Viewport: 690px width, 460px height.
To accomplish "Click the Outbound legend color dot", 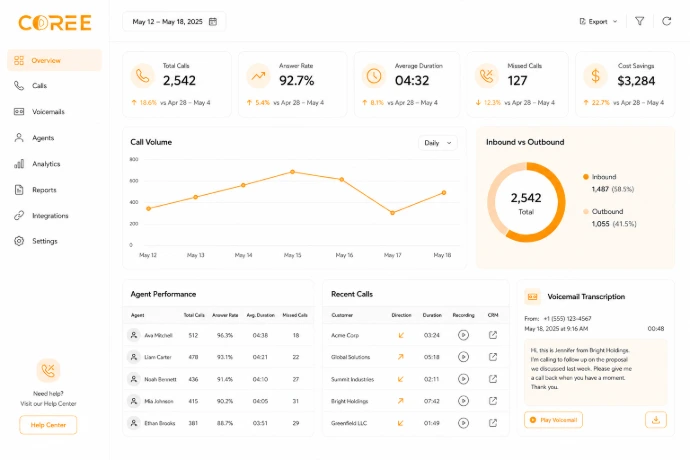I will pyautogui.click(x=586, y=212).
